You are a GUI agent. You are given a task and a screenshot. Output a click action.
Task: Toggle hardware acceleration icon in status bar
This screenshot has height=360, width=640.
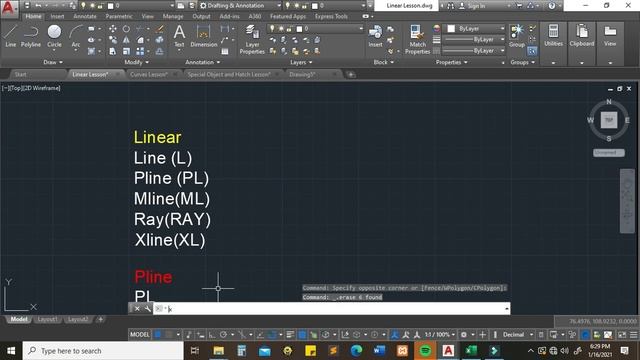[x=585, y=335]
